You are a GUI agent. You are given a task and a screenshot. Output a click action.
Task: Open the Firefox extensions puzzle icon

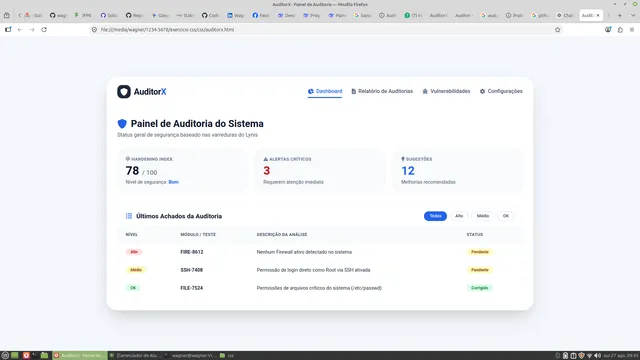620,29
